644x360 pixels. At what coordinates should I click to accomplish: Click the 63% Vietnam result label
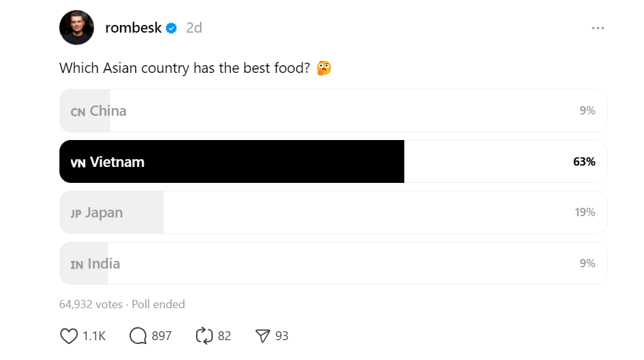pyautogui.click(x=584, y=162)
